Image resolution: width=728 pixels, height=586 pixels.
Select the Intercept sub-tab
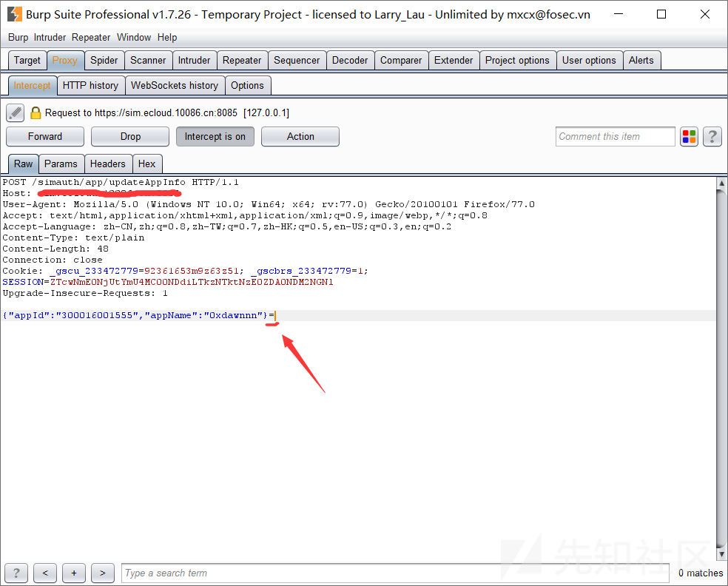pos(33,85)
